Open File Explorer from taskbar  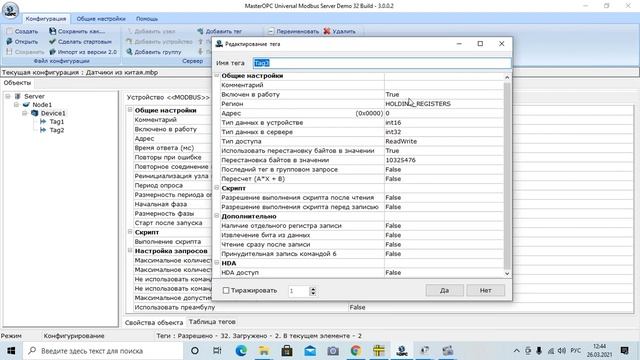coord(264,351)
